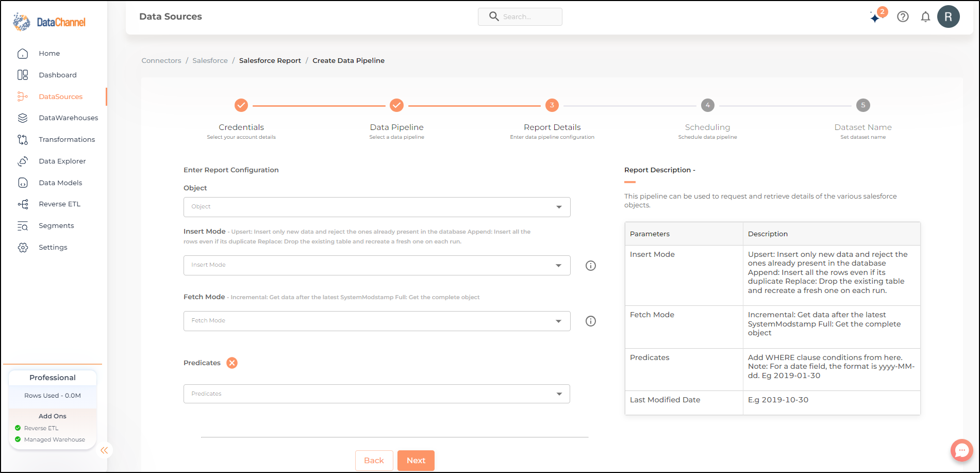Click the Search input field
Viewport: 980px width, 473px height.
click(520, 17)
